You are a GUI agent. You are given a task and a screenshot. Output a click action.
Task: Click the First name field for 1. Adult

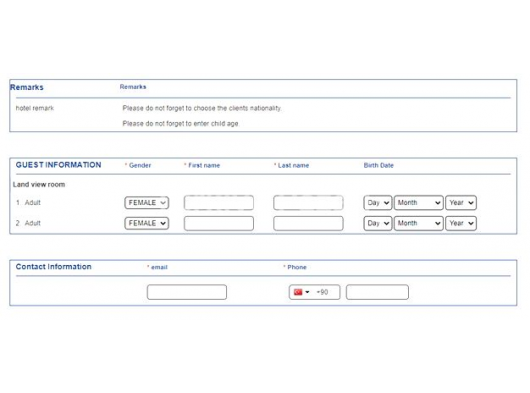(219, 203)
